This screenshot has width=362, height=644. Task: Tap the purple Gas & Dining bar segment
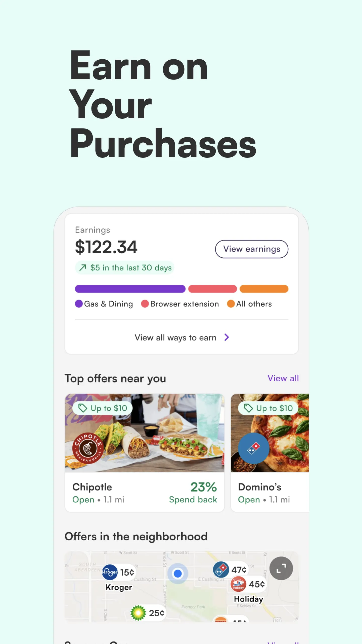coord(130,289)
